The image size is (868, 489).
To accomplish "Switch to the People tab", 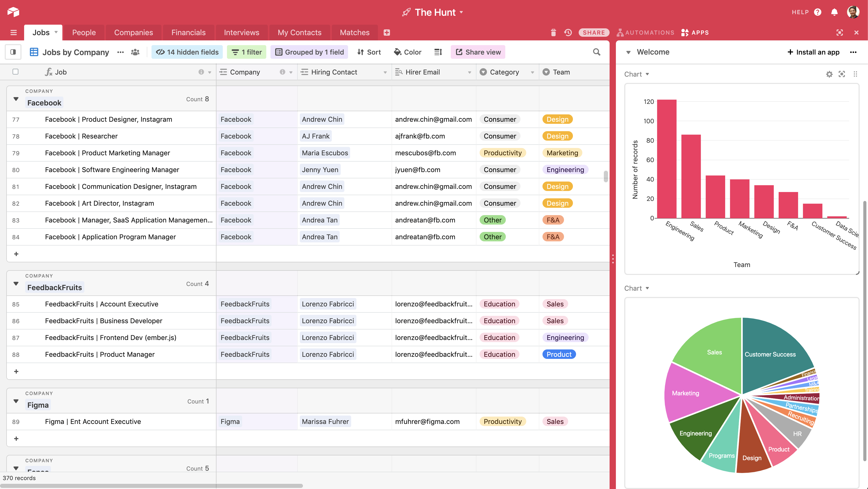I will point(84,33).
